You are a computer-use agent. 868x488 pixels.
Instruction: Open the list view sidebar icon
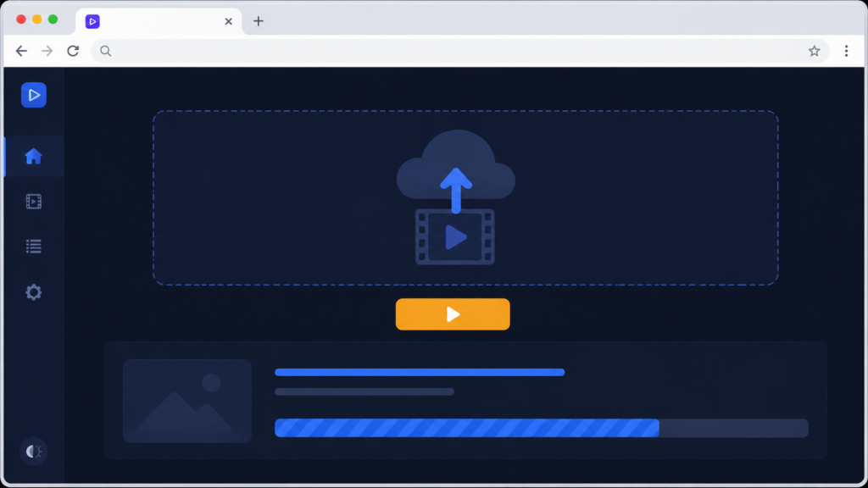34,247
